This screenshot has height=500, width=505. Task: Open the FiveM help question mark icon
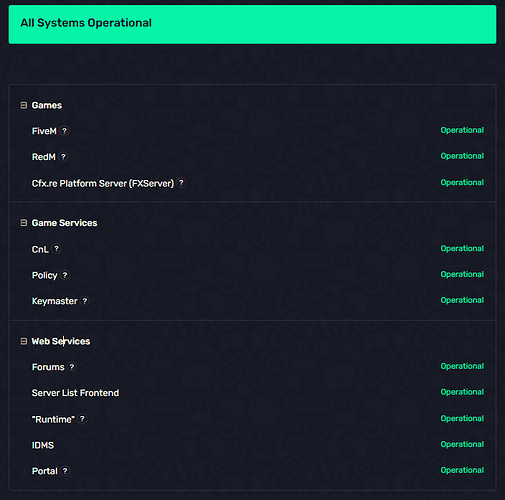pos(64,131)
